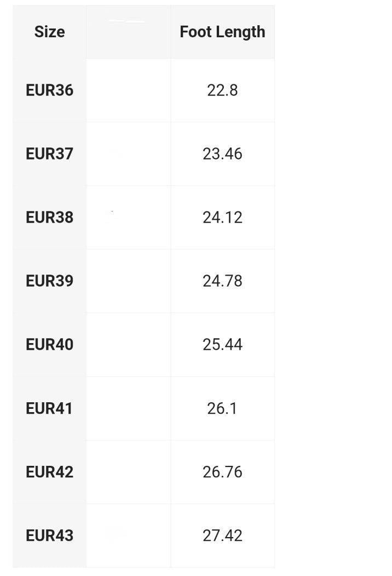
Task: Select the EUR40 size label
Action: 49,345
